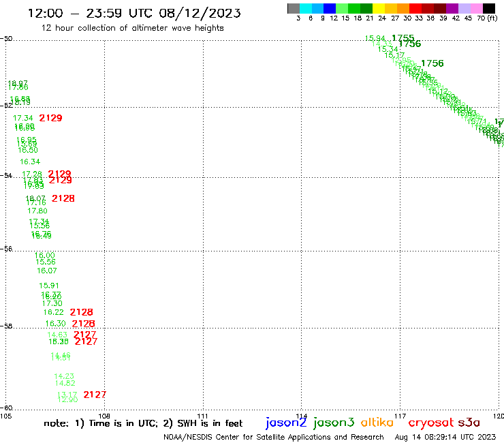Click the purple swatch in the color scale
The image size is (504, 443).
point(452,8)
